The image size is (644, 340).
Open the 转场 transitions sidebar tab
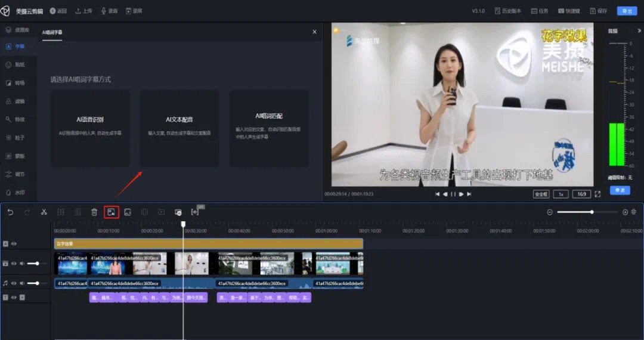[16, 83]
